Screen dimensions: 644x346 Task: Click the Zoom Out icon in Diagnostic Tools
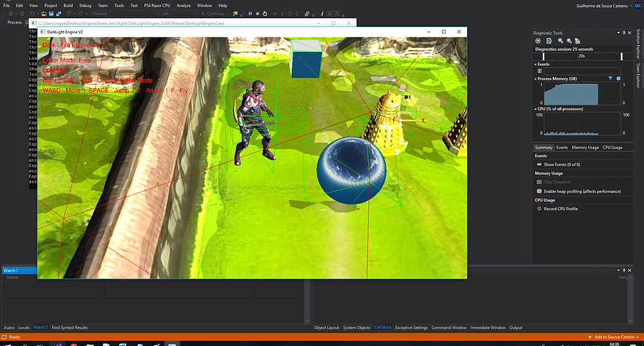569,41
